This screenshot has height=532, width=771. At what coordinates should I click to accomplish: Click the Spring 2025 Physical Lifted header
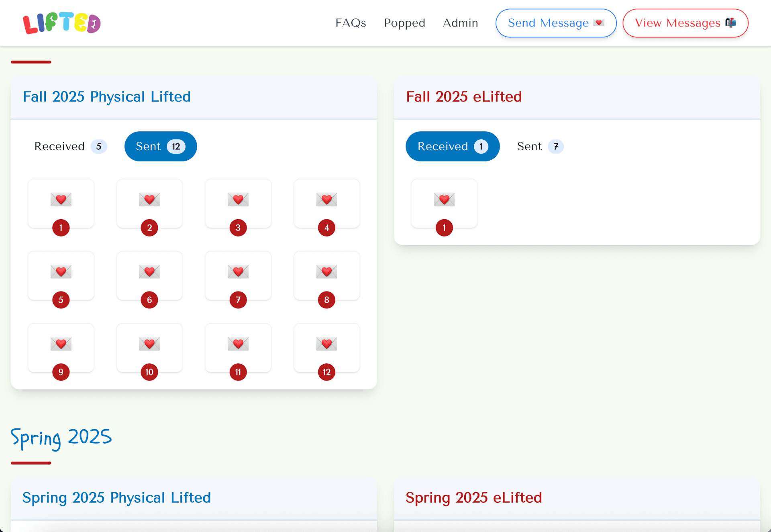click(x=116, y=497)
